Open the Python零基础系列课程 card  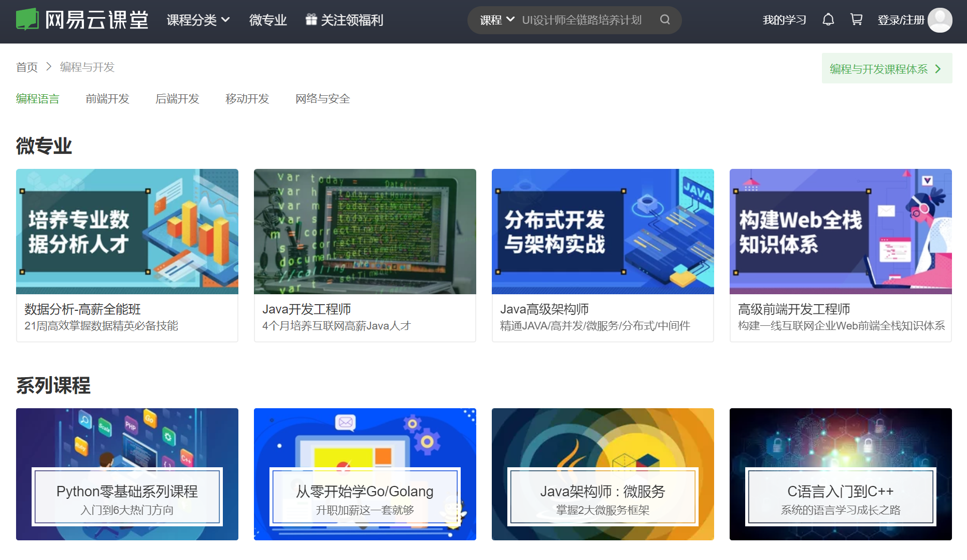(x=127, y=474)
